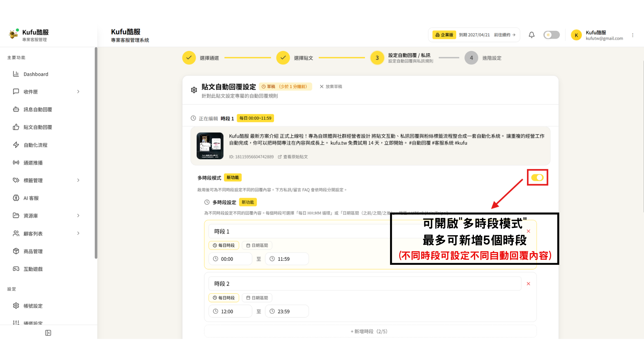This screenshot has height=362, width=644.
Task: Open 帳號設定 gear icon
Action: tap(16, 306)
